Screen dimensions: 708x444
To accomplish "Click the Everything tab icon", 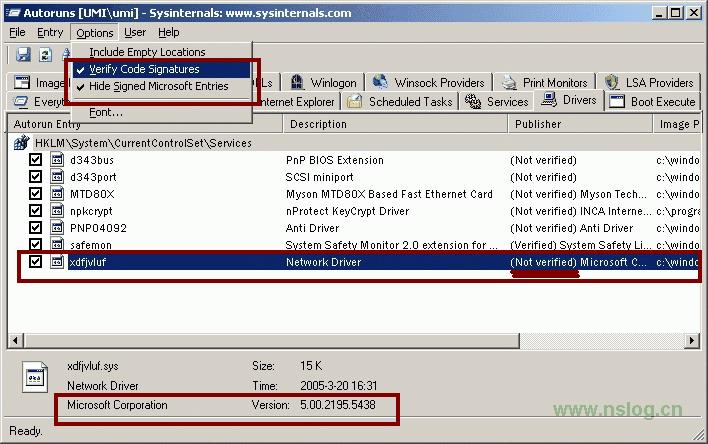I will click(x=20, y=102).
